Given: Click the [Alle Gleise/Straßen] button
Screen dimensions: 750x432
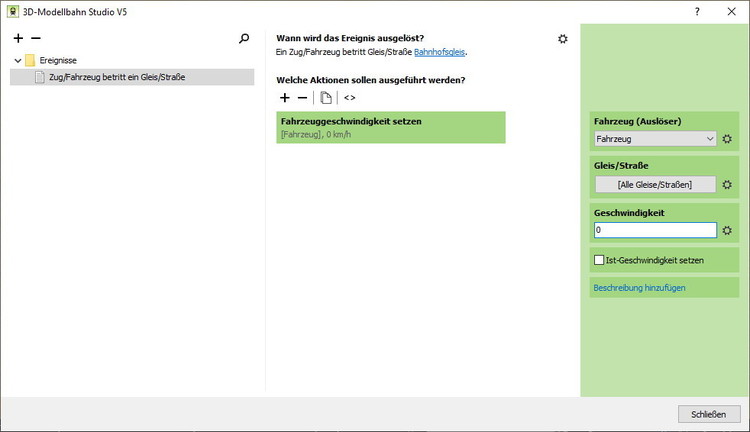Looking at the screenshot, I should 655,184.
